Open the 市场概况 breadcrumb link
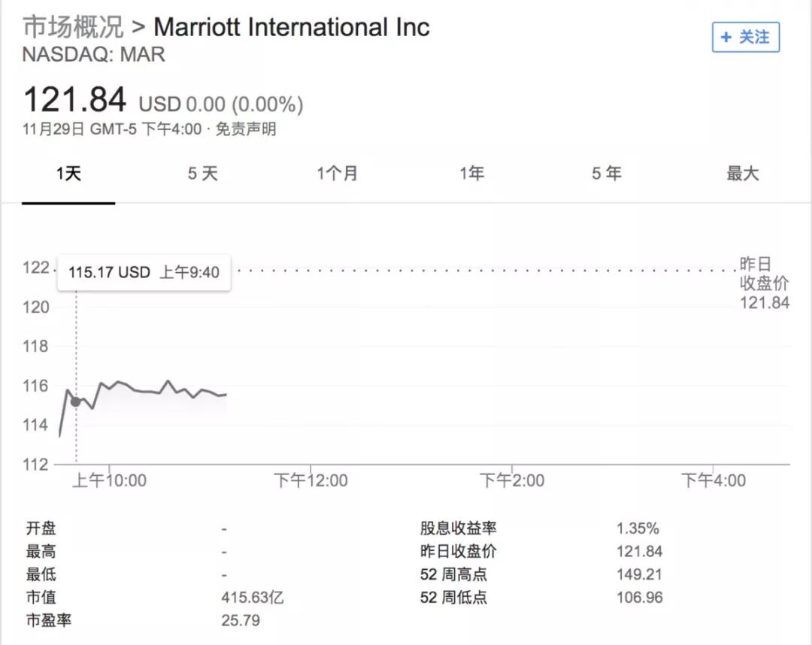812x645 pixels. (x=73, y=27)
